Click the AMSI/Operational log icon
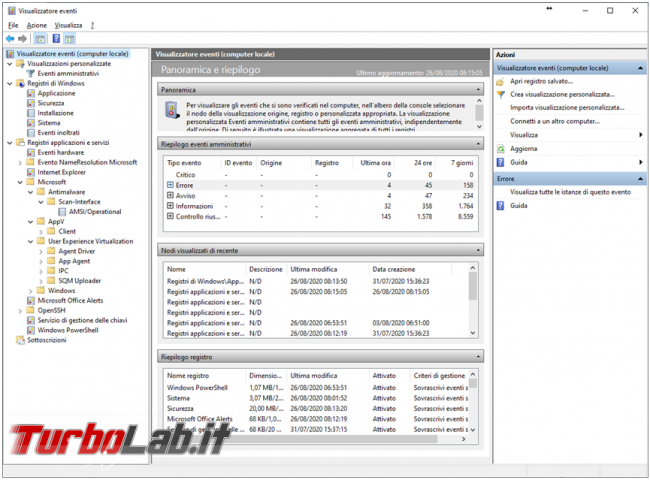Viewport: 650px width, 480px height. (x=62, y=211)
